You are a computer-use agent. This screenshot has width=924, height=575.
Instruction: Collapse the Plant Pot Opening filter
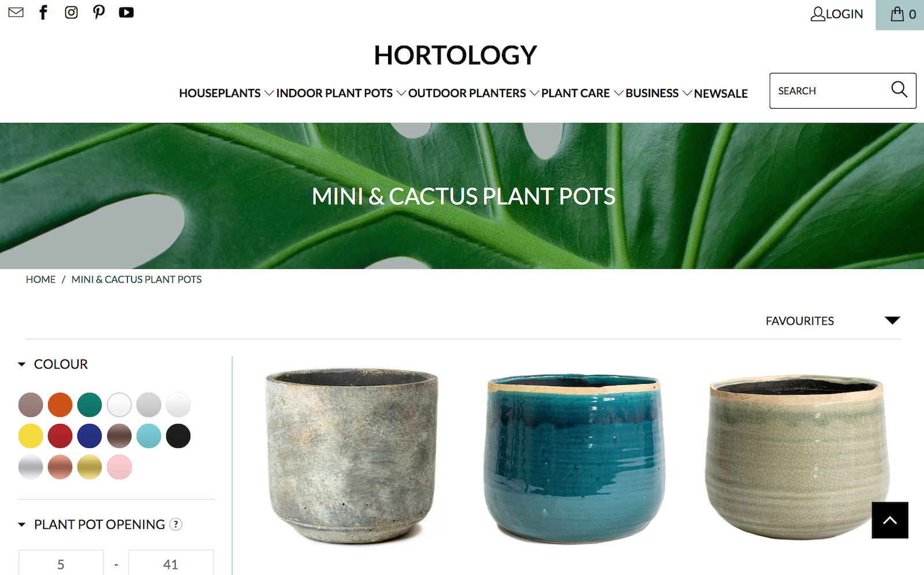pyautogui.click(x=91, y=524)
